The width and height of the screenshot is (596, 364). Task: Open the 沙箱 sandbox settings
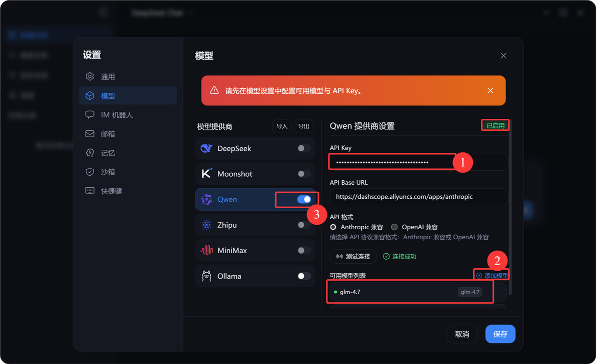click(127, 172)
